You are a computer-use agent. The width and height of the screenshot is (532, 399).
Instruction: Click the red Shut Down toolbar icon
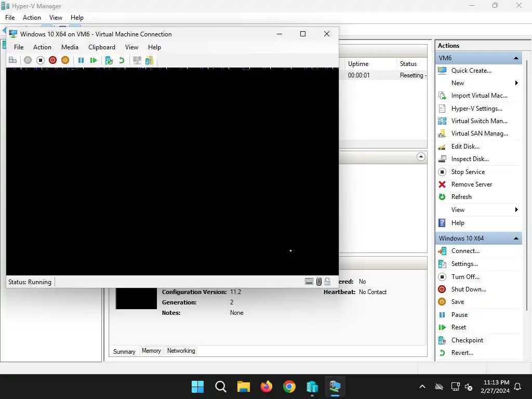pyautogui.click(x=52, y=60)
